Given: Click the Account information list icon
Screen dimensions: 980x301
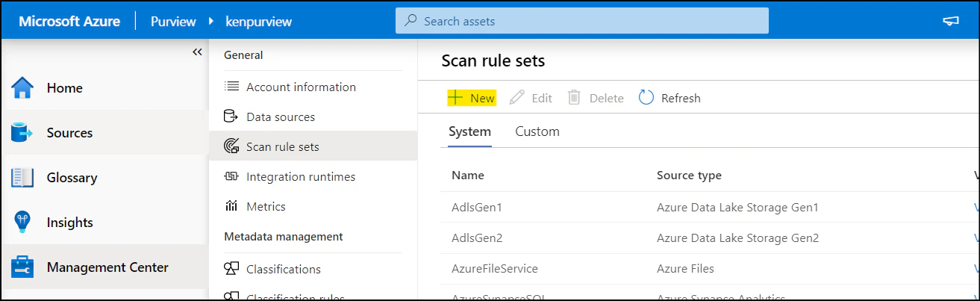Looking at the screenshot, I should pos(231,87).
